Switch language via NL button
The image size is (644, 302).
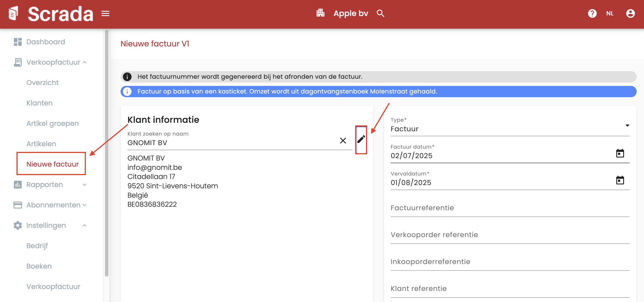[x=610, y=13]
